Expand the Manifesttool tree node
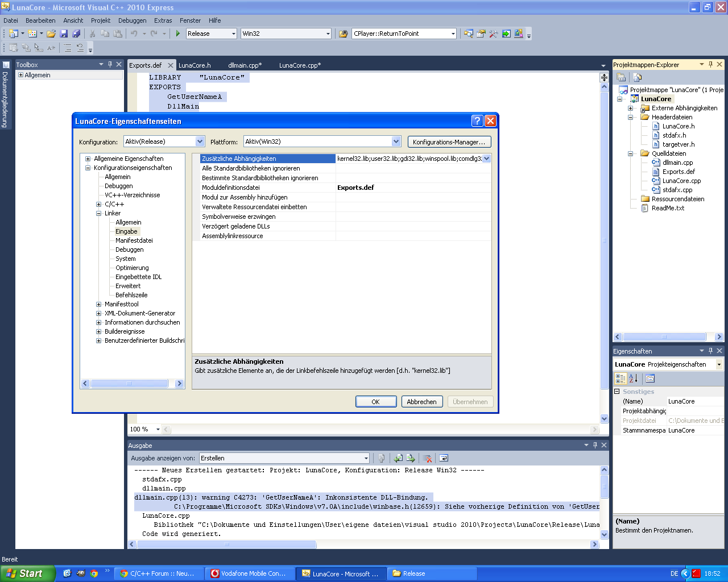The image size is (728, 582). tap(99, 304)
